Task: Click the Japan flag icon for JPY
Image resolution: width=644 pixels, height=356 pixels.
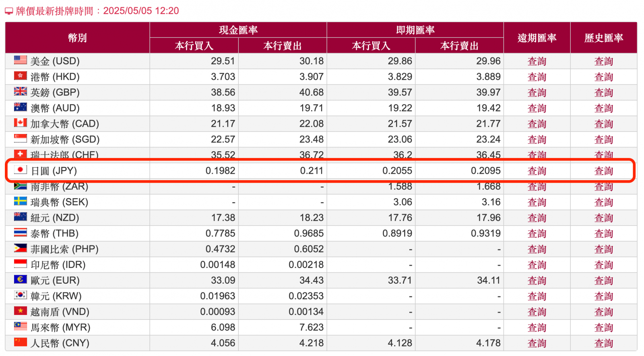Action: (x=20, y=170)
